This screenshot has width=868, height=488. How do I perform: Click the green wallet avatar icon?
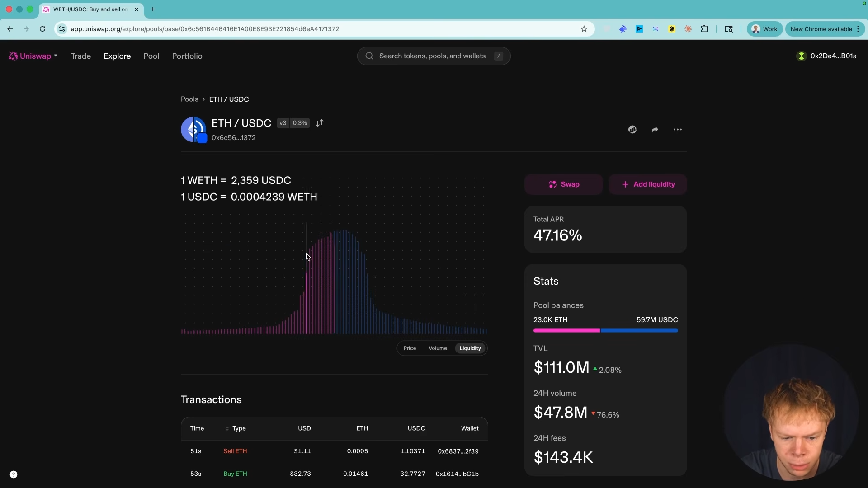coord(802,56)
